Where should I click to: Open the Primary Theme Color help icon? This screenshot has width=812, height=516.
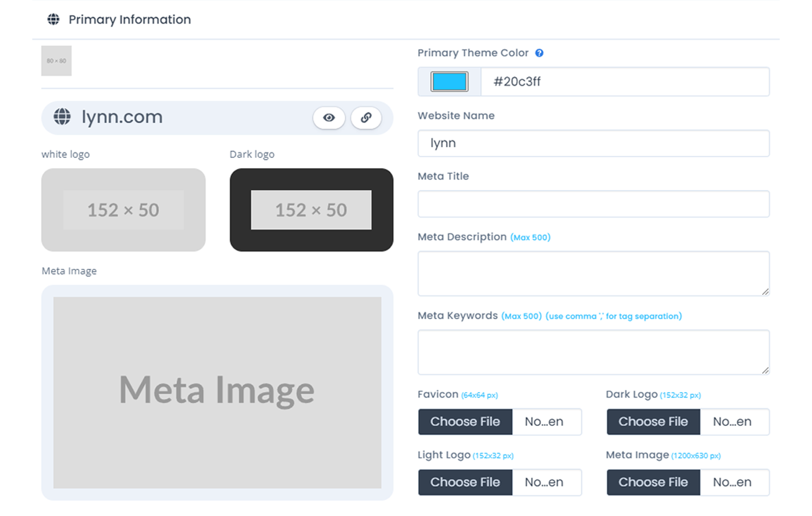pyautogui.click(x=539, y=53)
